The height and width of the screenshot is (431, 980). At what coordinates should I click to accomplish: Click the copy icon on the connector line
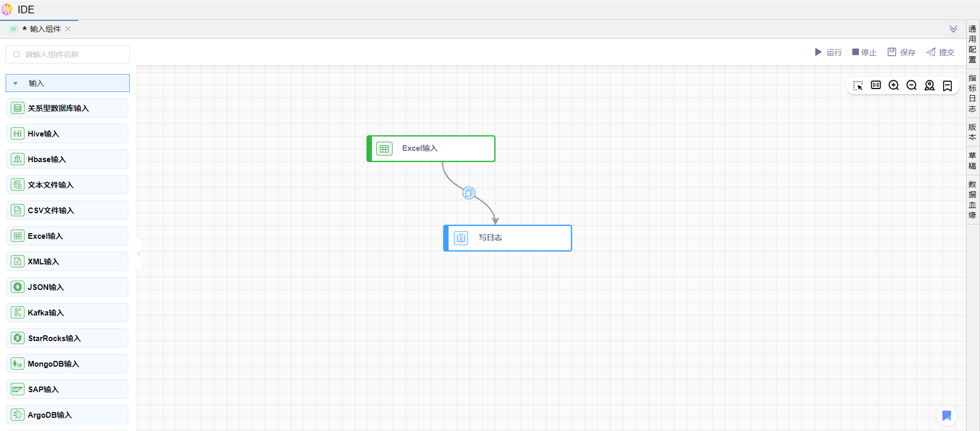click(469, 193)
